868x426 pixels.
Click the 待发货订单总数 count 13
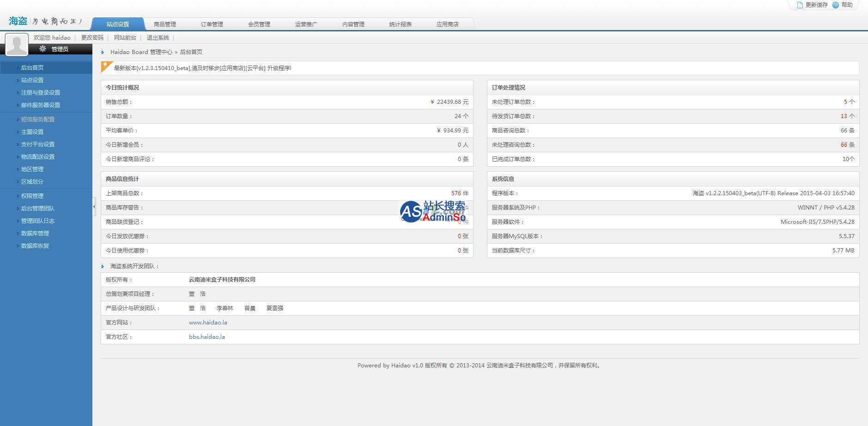pyautogui.click(x=844, y=116)
